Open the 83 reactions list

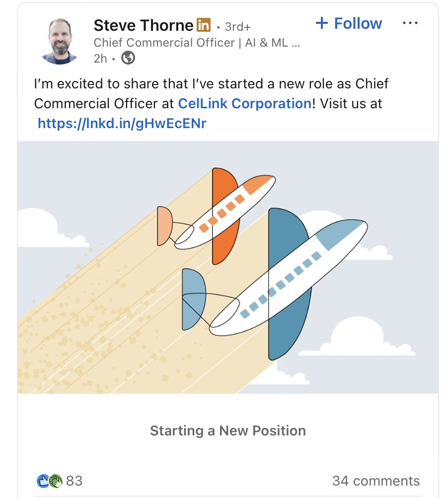pyautogui.click(x=75, y=481)
